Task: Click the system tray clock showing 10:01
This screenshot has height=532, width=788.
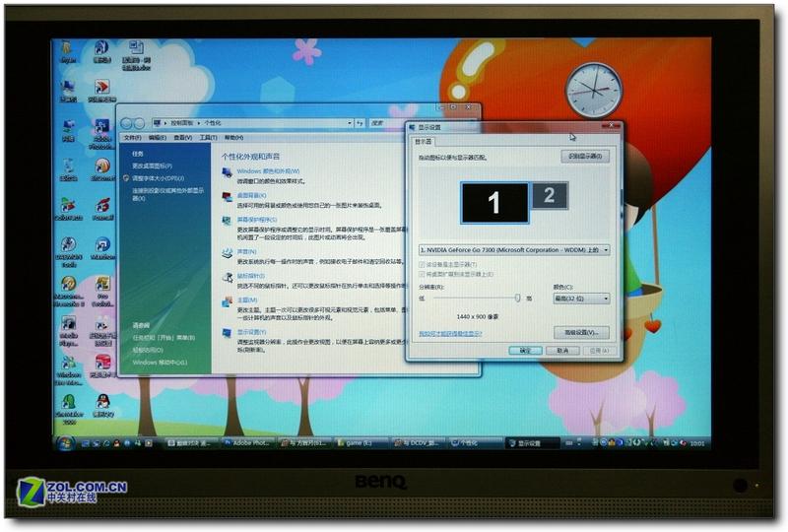Action: (x=697, y=443)
